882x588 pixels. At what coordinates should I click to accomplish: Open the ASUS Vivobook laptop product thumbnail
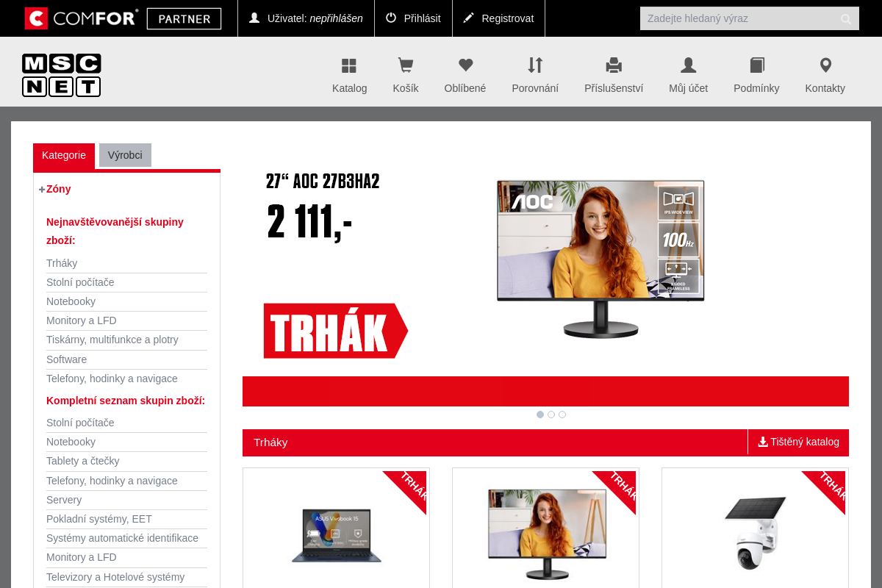[336, 535]
